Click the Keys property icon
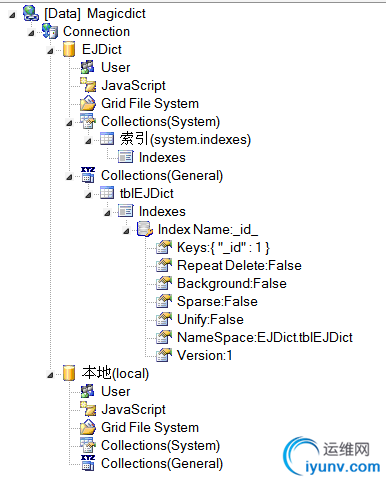 (x=164, y=247)
